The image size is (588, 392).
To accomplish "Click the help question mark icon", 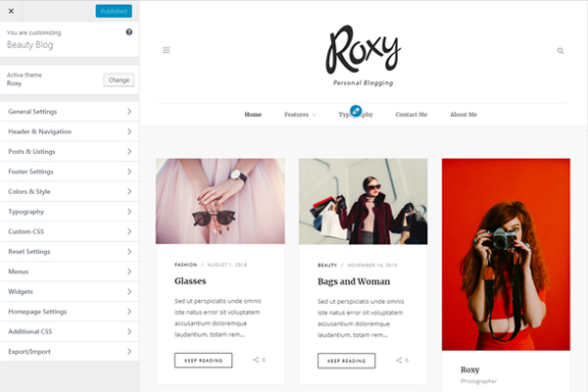I will tap(129, 32).
